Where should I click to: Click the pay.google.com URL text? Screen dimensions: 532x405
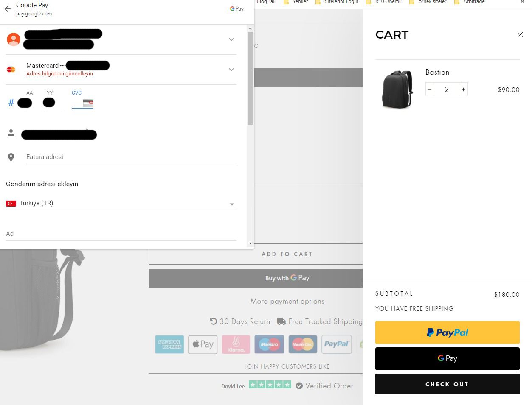point(34,14)
